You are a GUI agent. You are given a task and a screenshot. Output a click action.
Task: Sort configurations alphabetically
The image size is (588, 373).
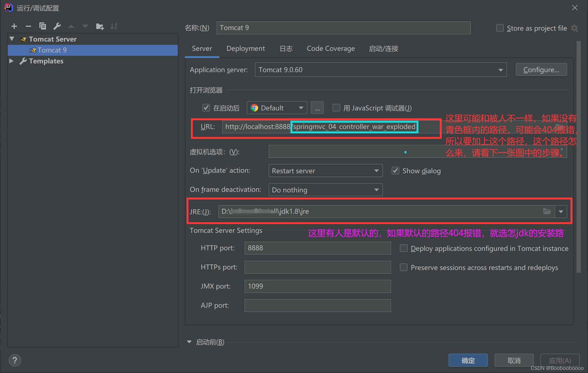pyautogui.click(x=114, y=27)
